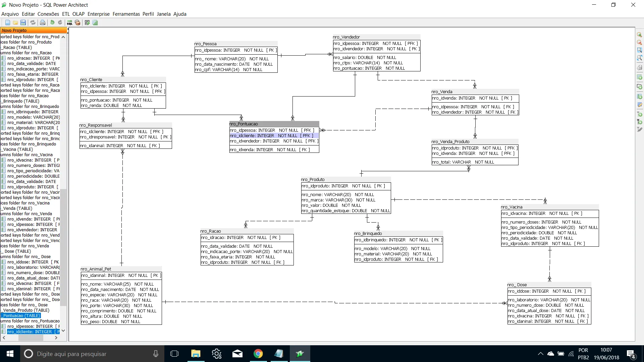Click the Forward Engineer SQL icon

[69, 22]
